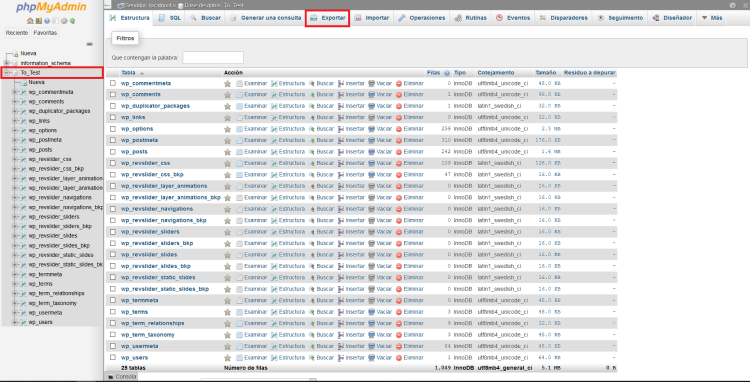Collapse the To_Test database node

[x=6, y=73]
